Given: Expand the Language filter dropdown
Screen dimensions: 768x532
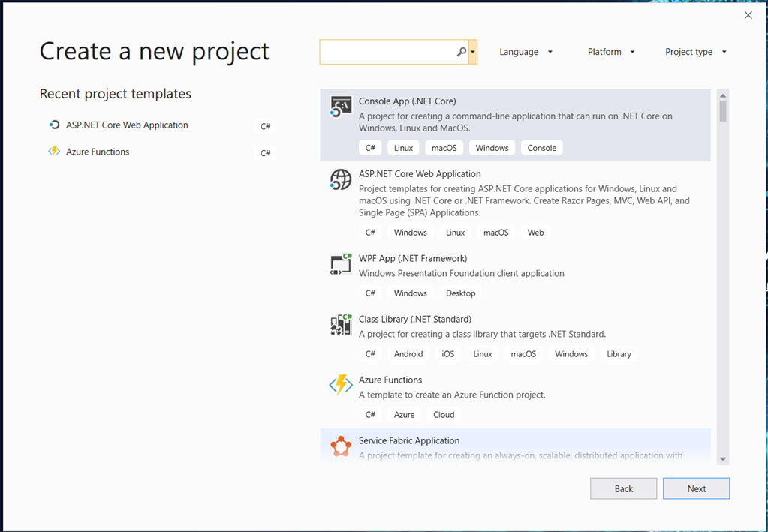Looking at the screenshot, I should (x=526, y=52).
